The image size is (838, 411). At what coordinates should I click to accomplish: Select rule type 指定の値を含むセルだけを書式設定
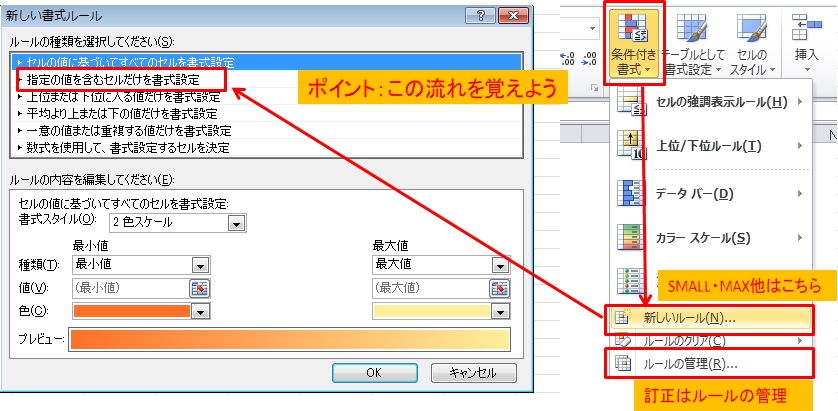coord(266,80)
